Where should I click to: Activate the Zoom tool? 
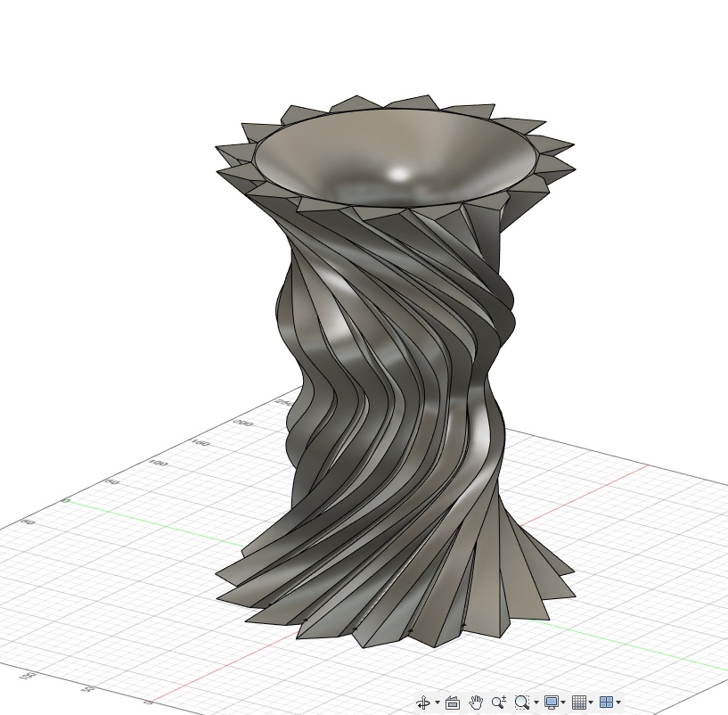click(x=497, y=702)
